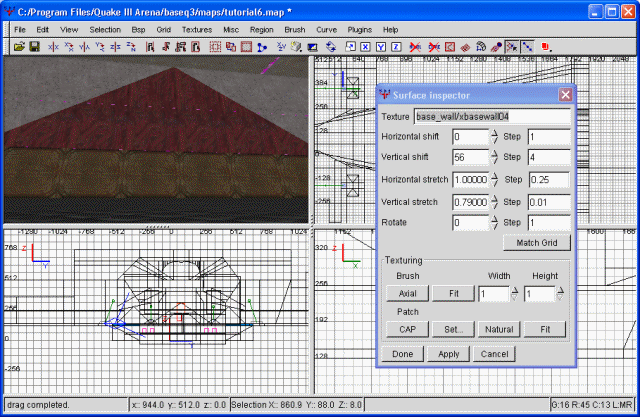Toggle scale lock Y button
This screenshot has width=640, height=417.
(381, 47)
